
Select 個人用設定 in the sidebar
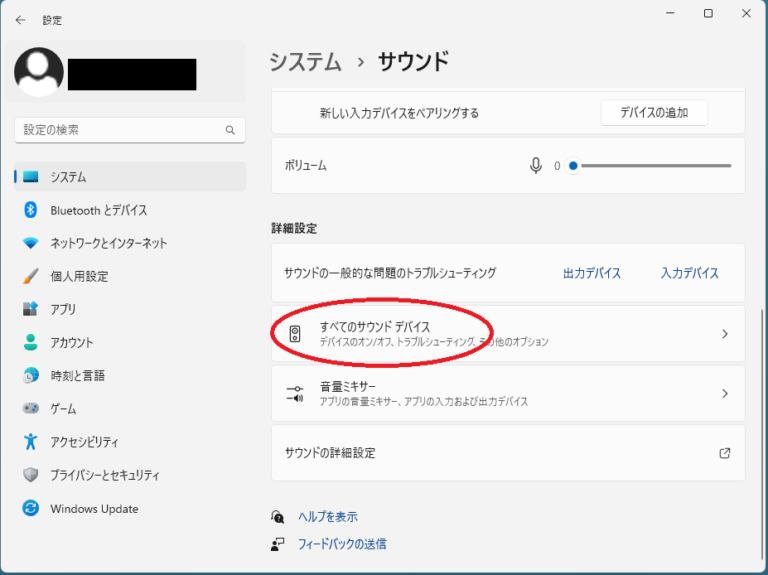(79, 276)
